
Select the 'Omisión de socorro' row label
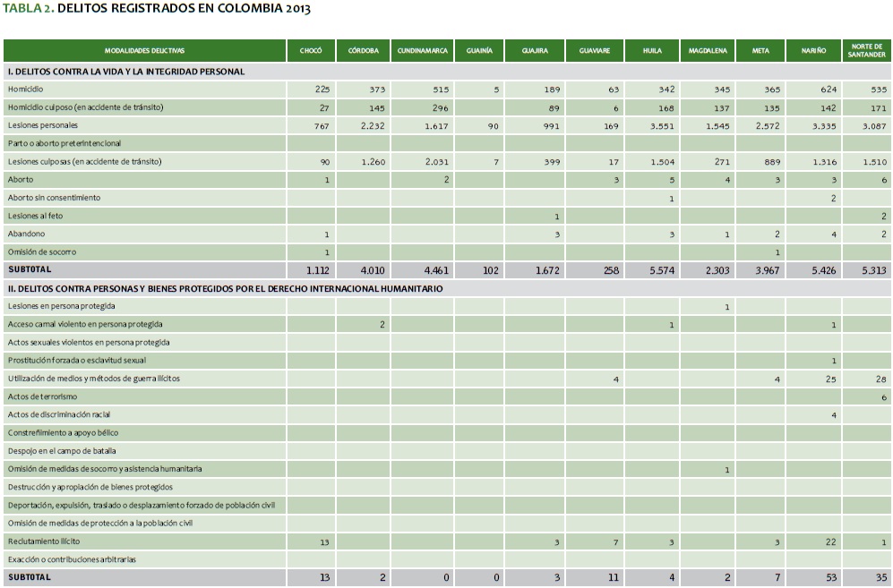[41, 251]
